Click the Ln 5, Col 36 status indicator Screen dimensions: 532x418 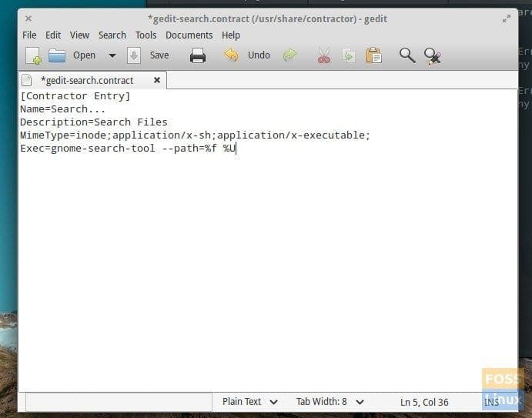pos(424,402)
